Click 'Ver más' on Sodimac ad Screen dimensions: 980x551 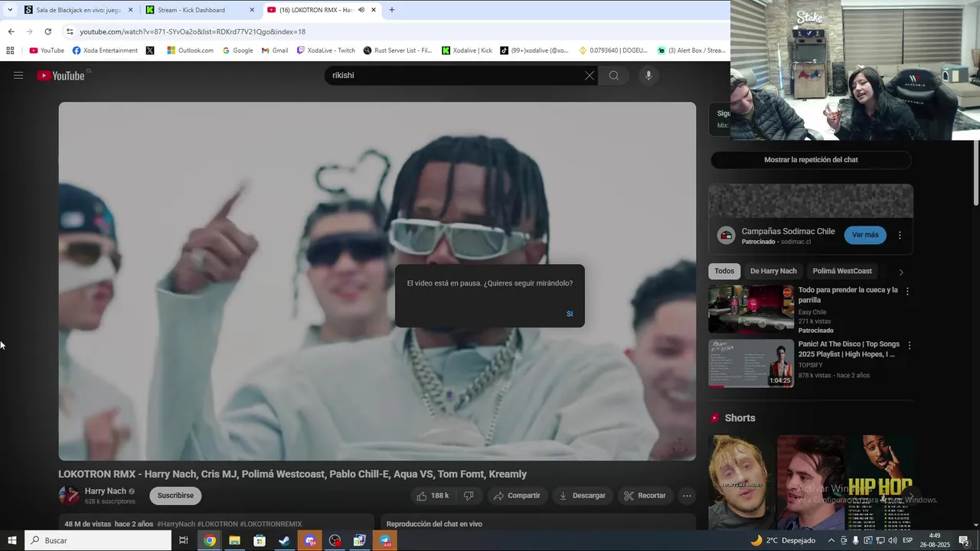click(x=865, y=235)
